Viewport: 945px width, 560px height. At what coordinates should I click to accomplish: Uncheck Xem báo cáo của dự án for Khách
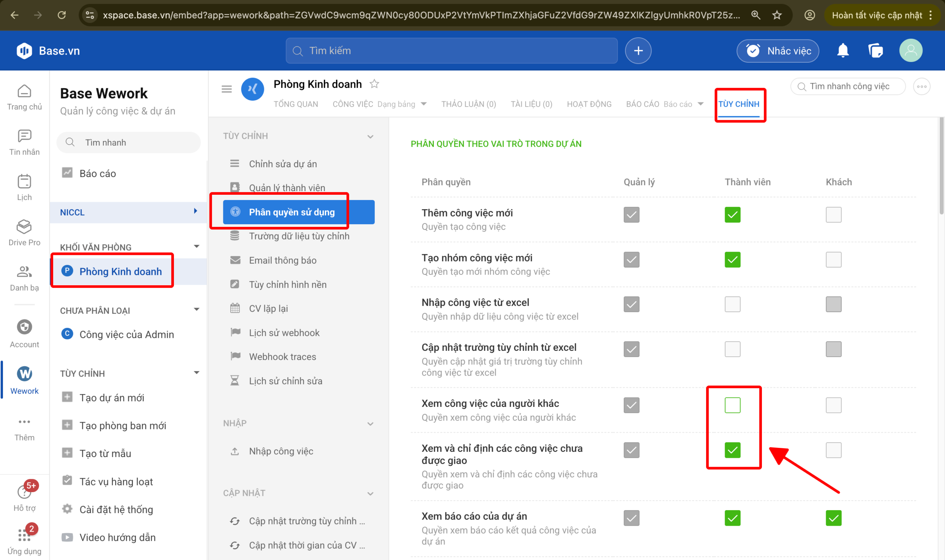pyautogui.click(x=833, y=518)
